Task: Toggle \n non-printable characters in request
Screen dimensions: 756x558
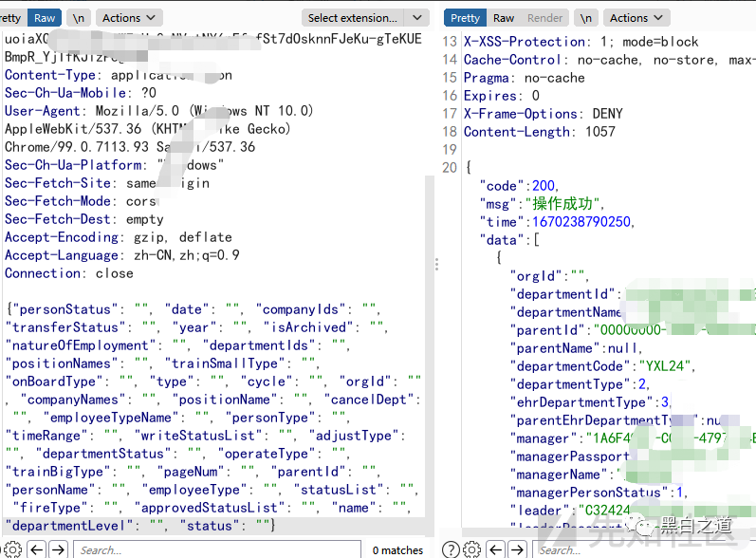Action: coord(79,18)
